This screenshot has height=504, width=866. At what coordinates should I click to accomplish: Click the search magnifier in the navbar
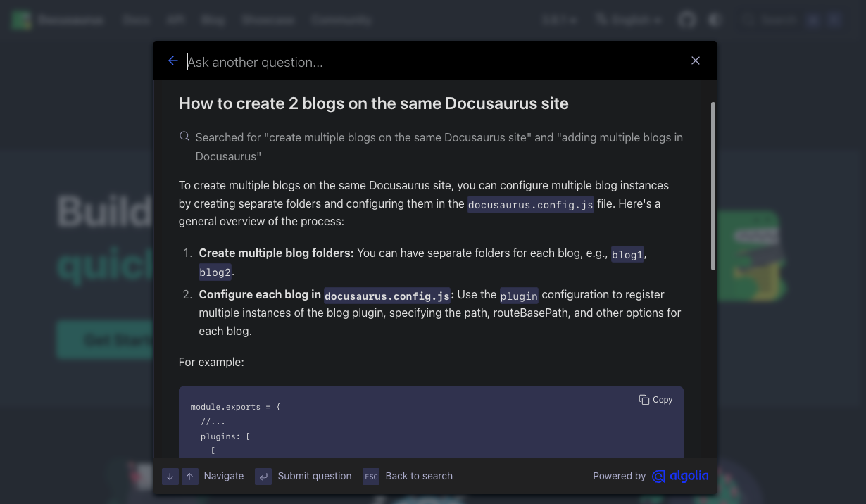(748, 20)
